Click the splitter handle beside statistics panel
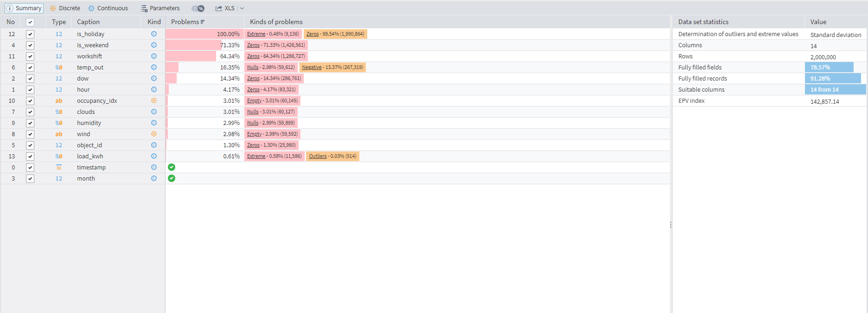868x313 pixels. click(671, 225)
